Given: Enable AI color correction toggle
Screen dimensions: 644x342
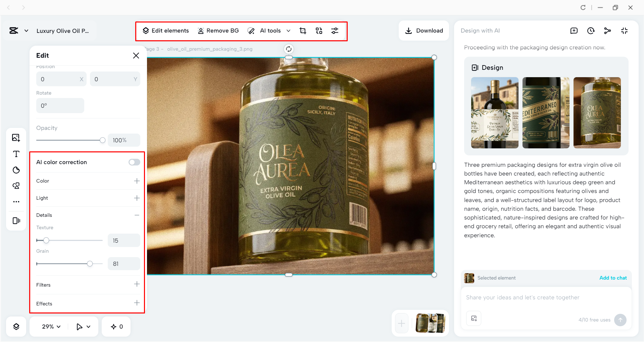Looking at the screenshot, I should (134, 162).
